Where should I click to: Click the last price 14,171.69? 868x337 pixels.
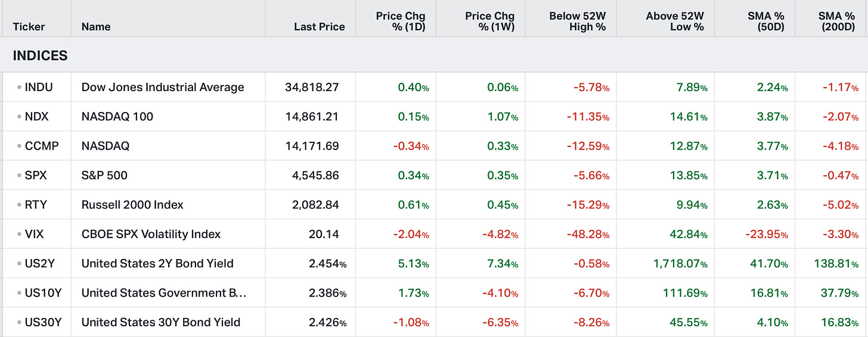(x=312, y=146)
